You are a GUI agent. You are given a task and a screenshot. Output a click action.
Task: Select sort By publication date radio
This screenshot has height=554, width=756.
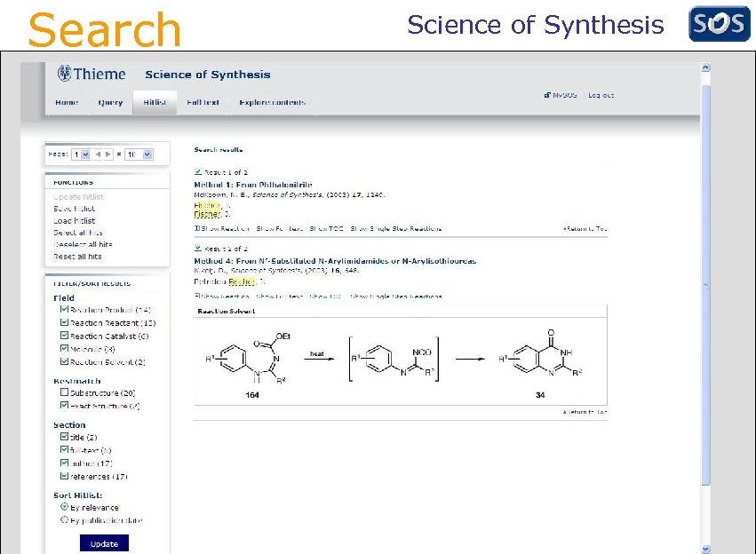coord(64,519)
